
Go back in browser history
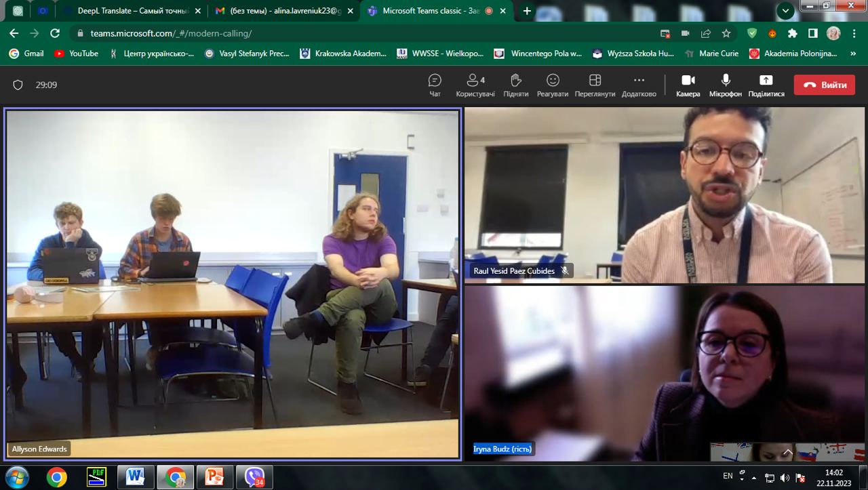click(x=14, y=33)
